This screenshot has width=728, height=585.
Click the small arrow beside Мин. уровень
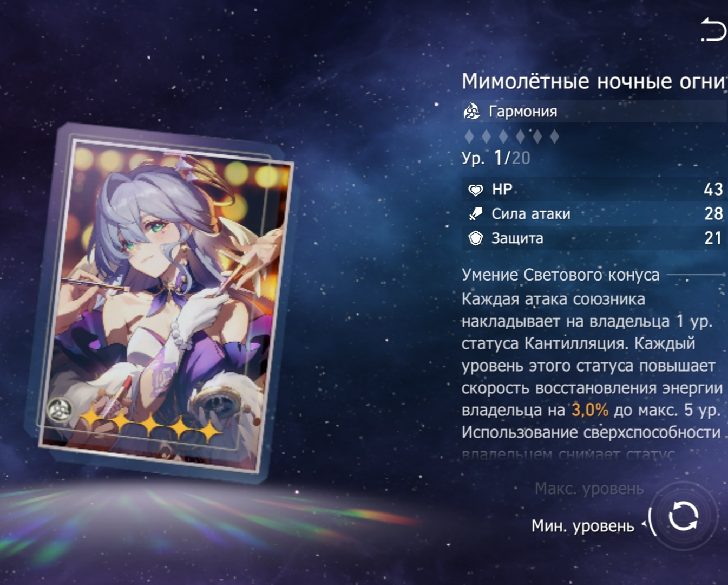tap(644, 524)
